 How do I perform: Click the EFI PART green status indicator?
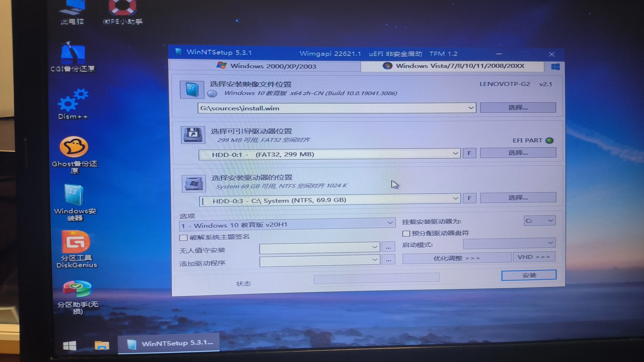tap(550, 141)
